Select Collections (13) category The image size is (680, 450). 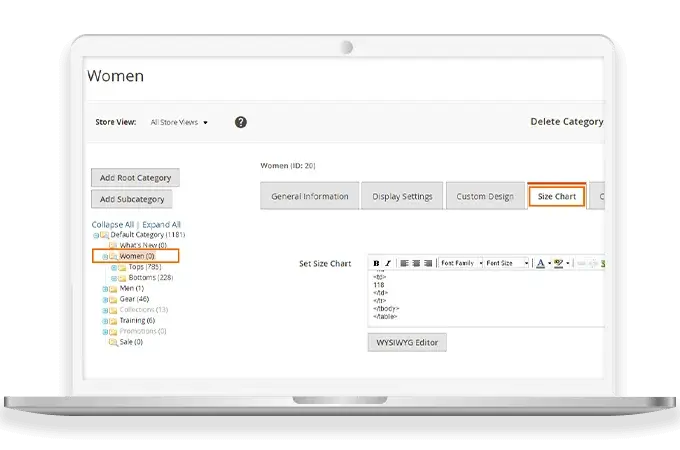tap(144, 310)
